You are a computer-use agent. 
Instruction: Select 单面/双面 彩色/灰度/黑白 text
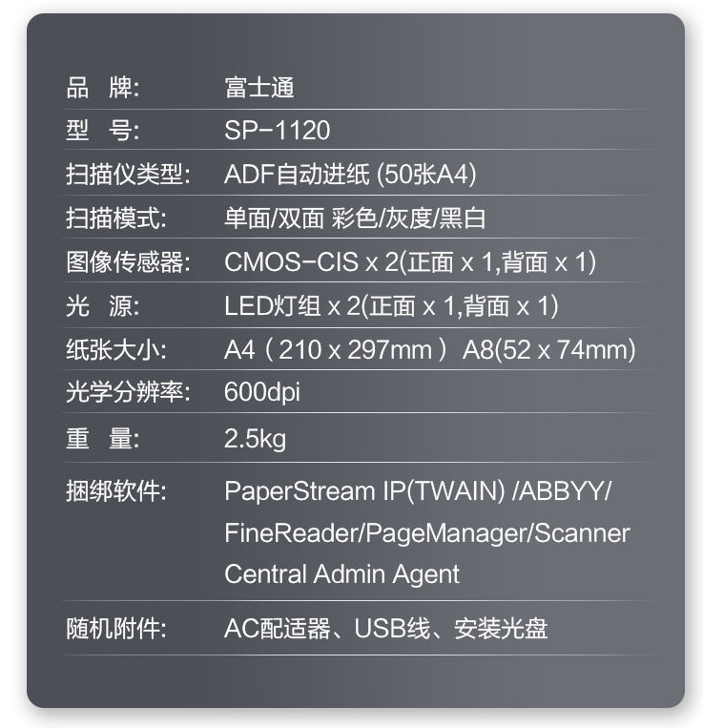355,218
